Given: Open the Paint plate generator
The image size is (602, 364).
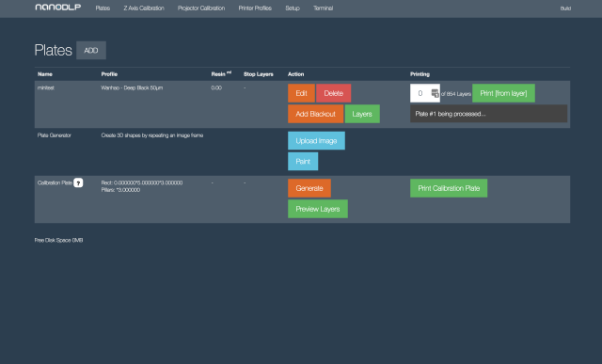Looking at the screenshot, I should tap(303, 161).
